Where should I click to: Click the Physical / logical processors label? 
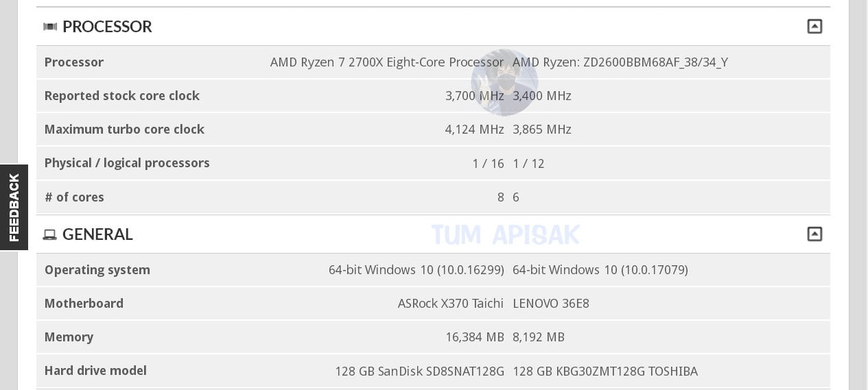point(127,163)
